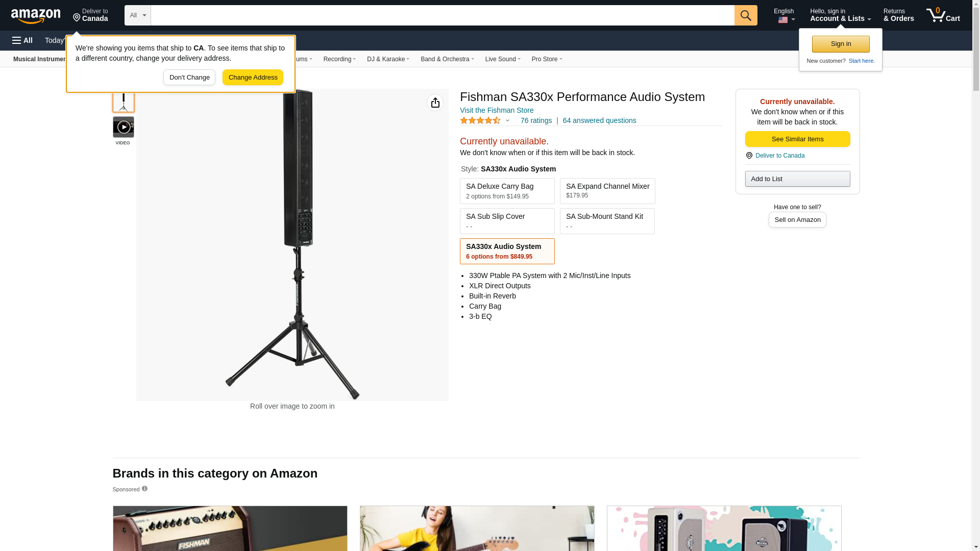This screenshot has height=551, width=980.
Task: Click the Amazon logo
Action: 36,16
